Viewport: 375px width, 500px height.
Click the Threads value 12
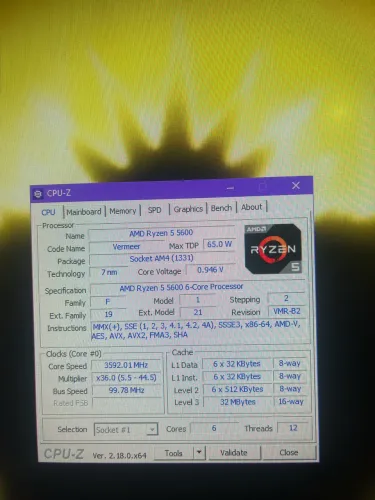pos(293,428)
